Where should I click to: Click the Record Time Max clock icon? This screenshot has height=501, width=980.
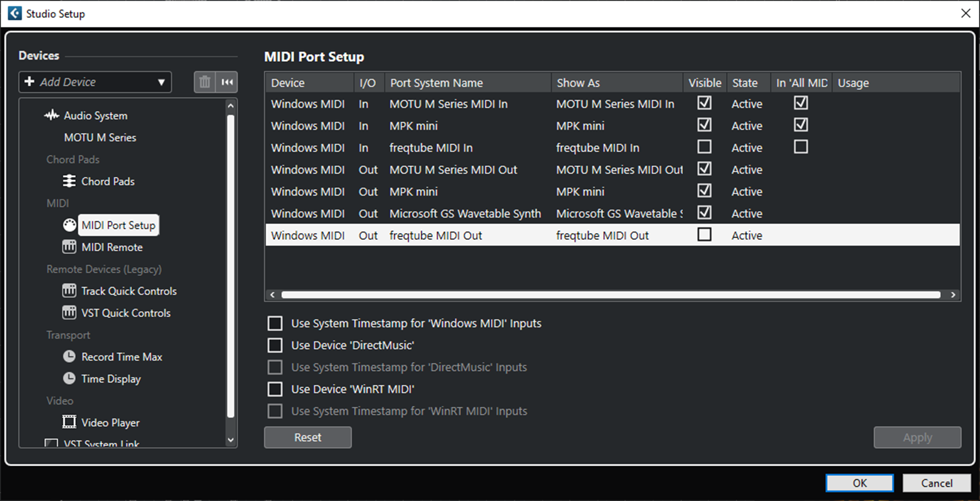coord(69,356)
